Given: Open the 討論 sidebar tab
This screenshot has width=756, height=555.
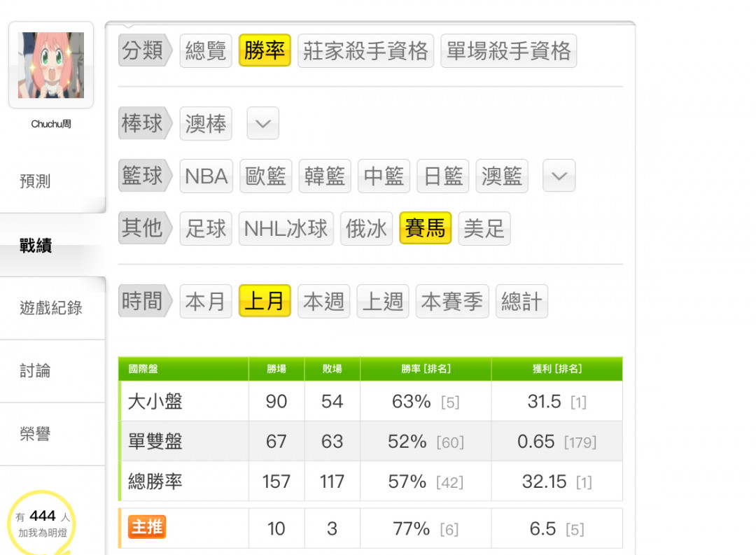Looking at the screenshot, I should (x=52, y=371).
